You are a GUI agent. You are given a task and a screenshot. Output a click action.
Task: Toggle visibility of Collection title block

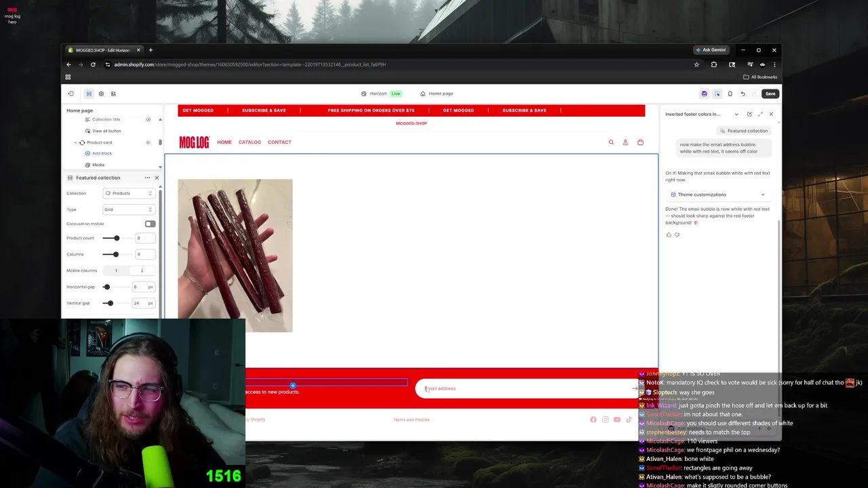[x=148, y=119]
